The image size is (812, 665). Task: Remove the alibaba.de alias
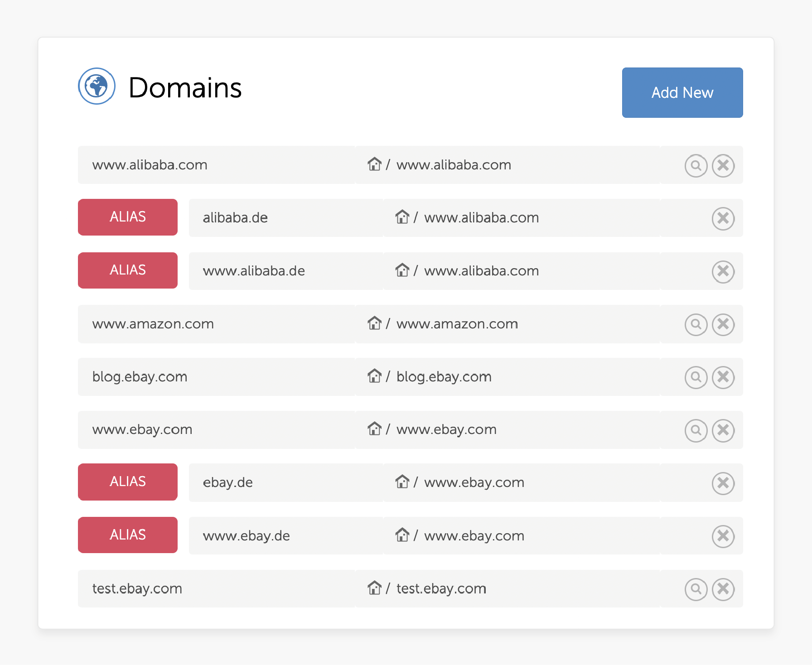pos(723,218)
